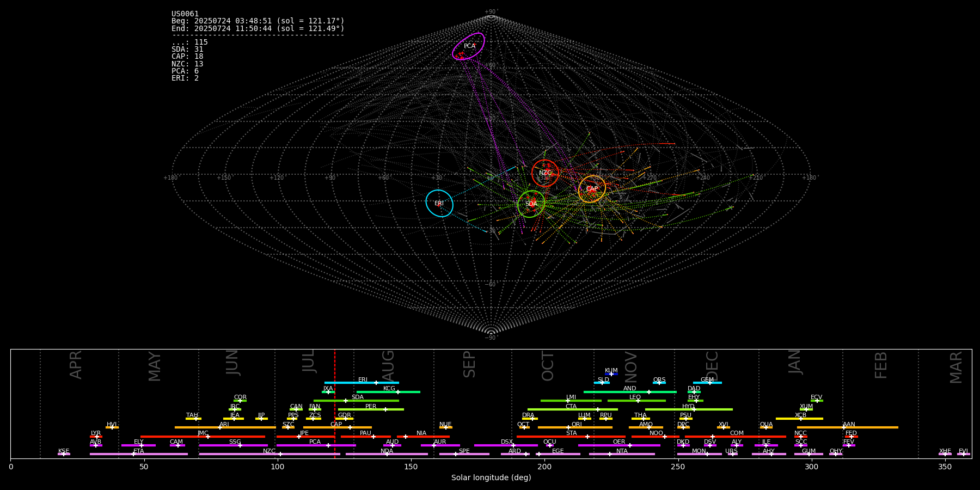Click the ORS shower bar in timeline
The image size is (980, 490).
(659, 383)
